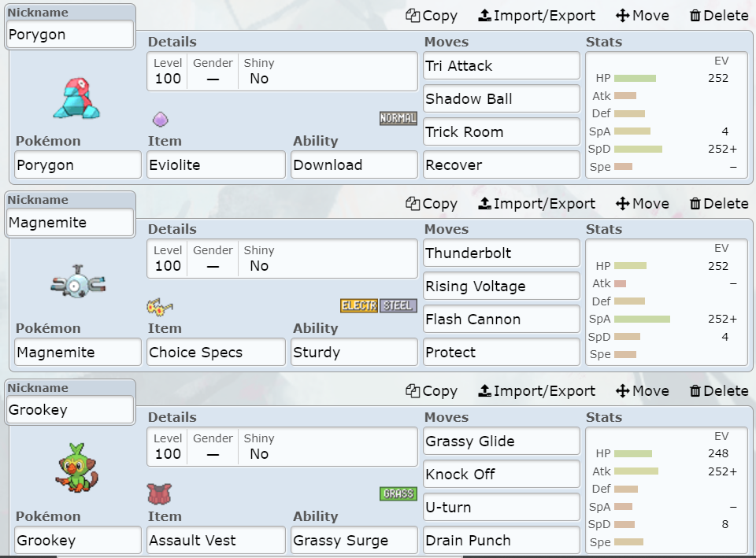Change the Eviolite item field

[x=216, y=164]
